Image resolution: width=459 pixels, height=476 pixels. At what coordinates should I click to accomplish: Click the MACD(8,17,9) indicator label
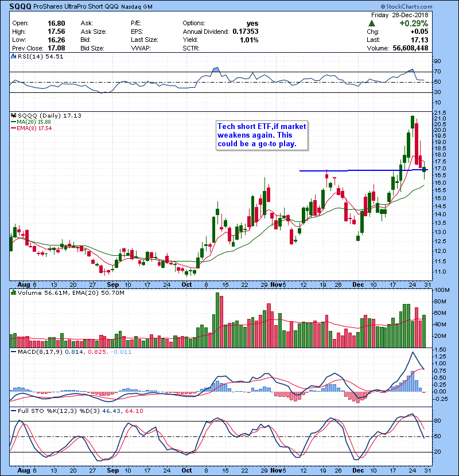[x=40, y=352]
